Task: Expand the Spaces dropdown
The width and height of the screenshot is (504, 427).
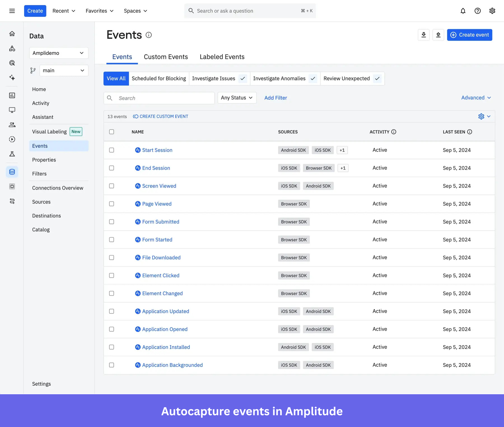Action: point(136,11)
